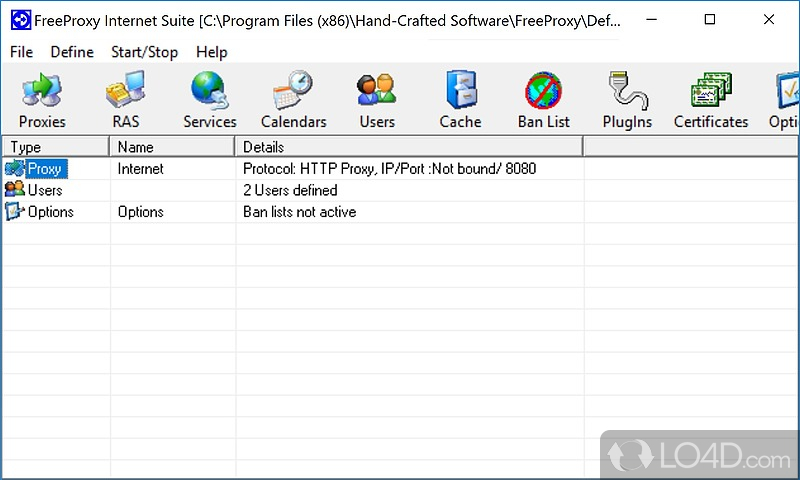Select the Options row in the list
The width and height of the screenshot is (800, 480).
coord(50,212)
